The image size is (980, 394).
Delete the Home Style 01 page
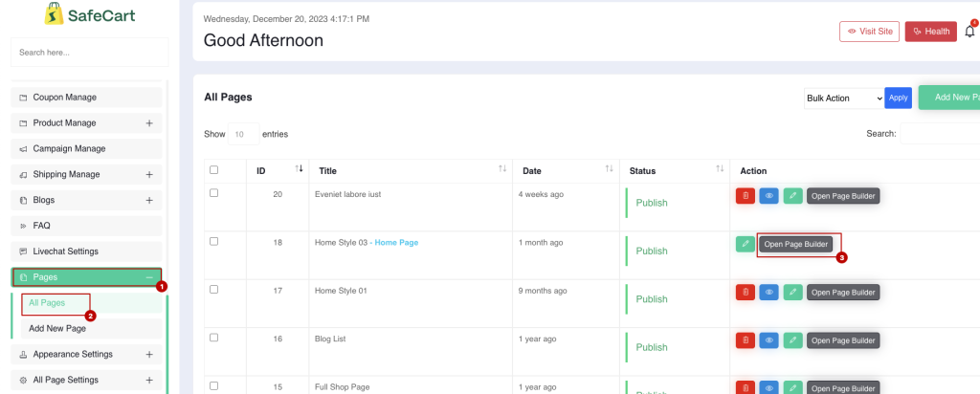(745, 293)
